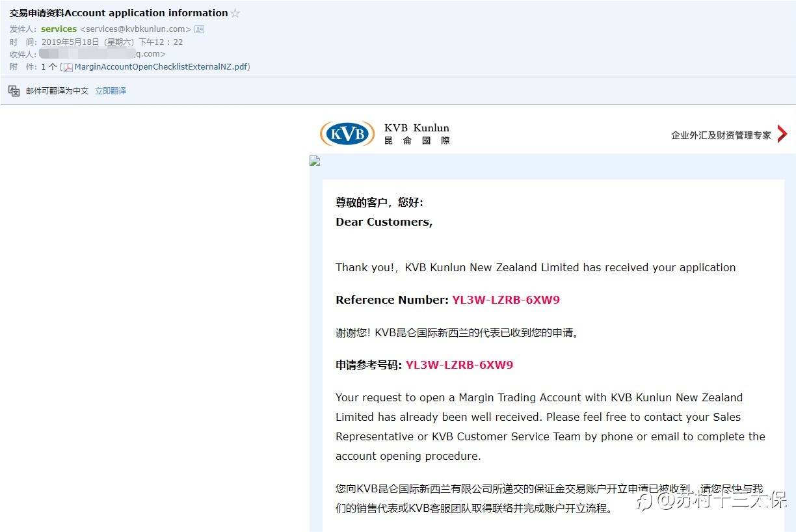Image resolution: width=796 pixels, height=532 pixels.
Task: Click the services@kvbkunlun.com sender address
Action: point(136,29)
